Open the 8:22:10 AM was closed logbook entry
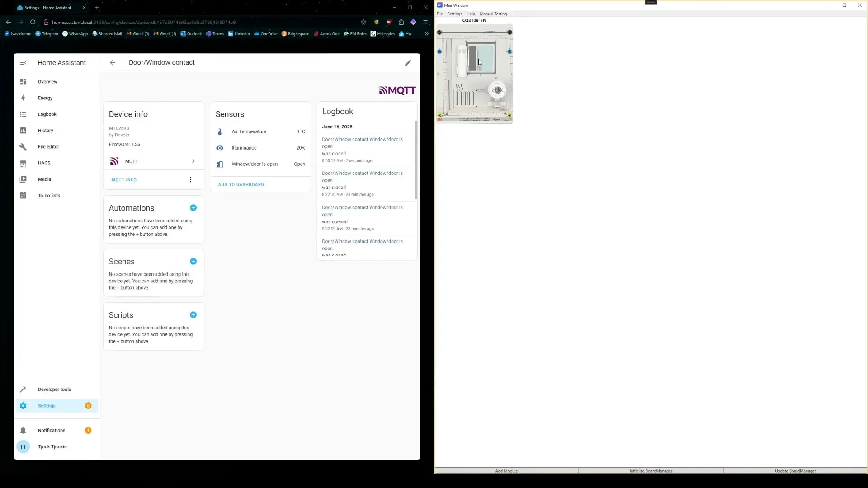Viewport: 868px width, 488px height. 366,184
